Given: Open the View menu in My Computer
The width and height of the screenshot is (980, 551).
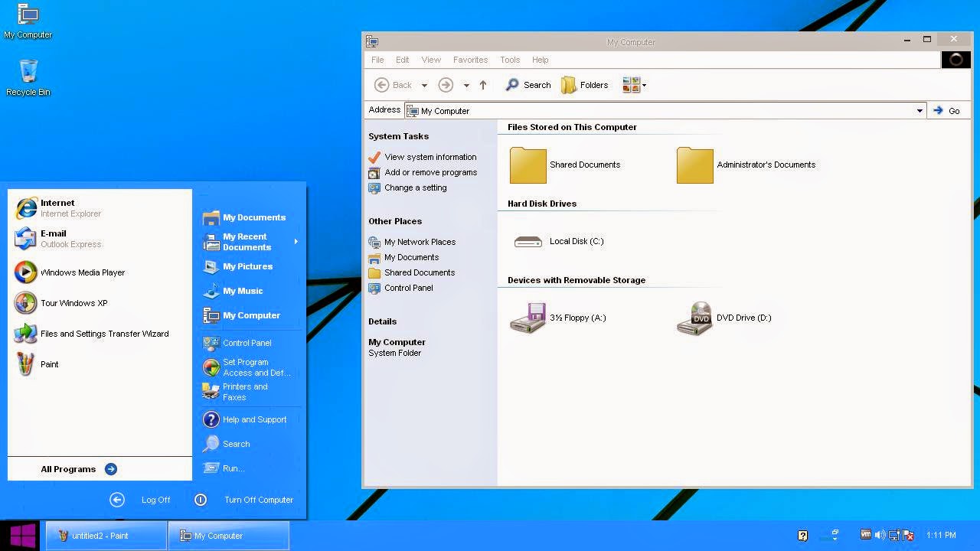Looking at the screenshot, I should click(431, 60).
